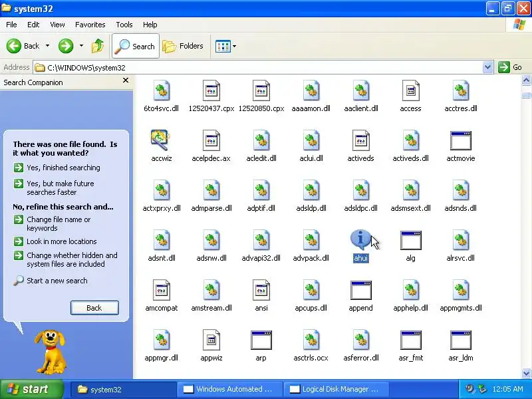Open the File menu
This screenshot has width=532, height=399.
tap(11, 25)
